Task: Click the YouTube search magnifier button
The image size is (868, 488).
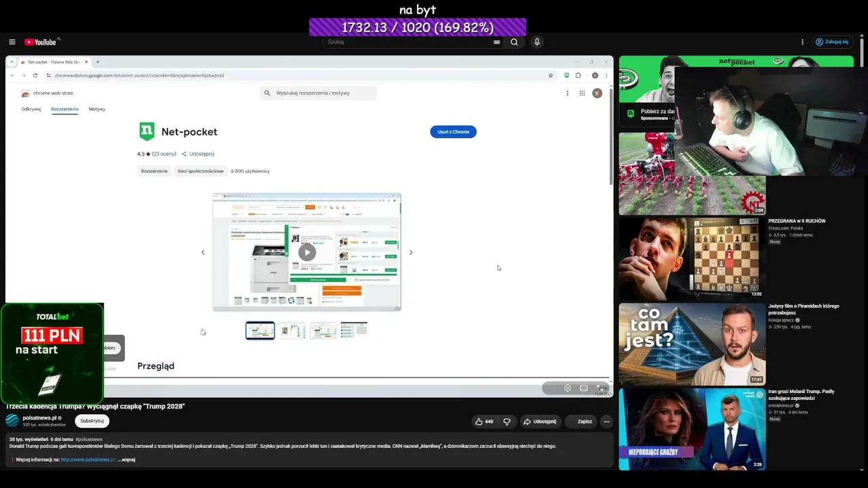Action: (x=514, y=42)
